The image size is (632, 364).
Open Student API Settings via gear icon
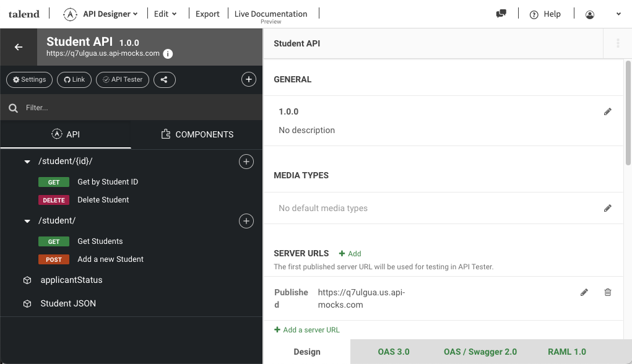[28, 79]
